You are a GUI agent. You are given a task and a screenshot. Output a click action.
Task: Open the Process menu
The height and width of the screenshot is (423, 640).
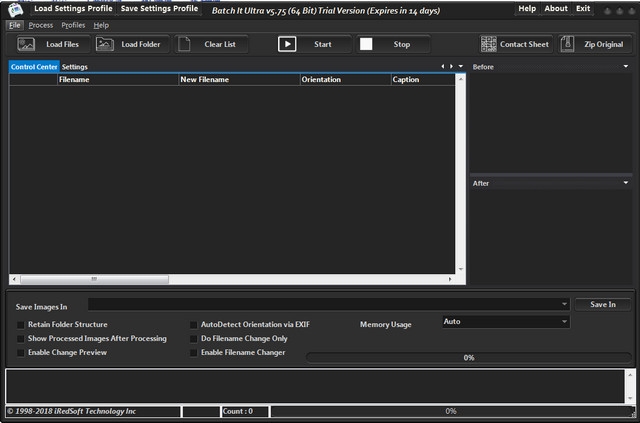(41, 25)
